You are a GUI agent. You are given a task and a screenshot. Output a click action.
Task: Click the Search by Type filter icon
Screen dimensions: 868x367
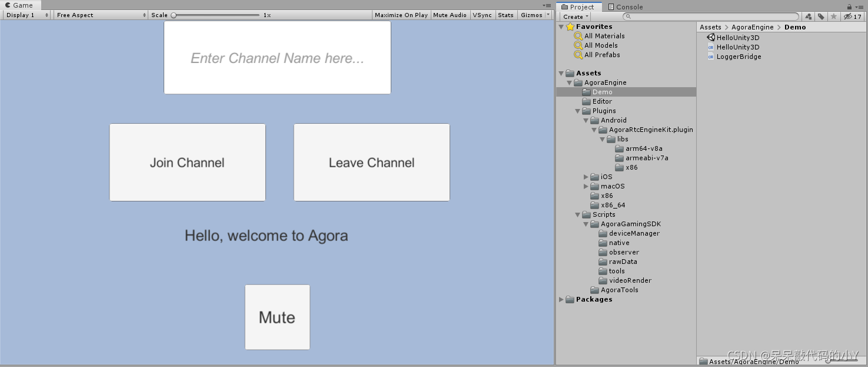809,16
